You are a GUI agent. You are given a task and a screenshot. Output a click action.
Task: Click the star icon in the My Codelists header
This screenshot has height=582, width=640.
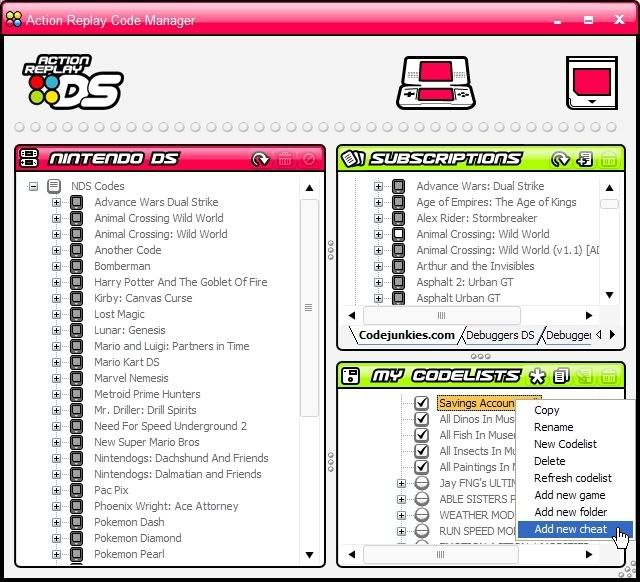click(x=537, y=376)
